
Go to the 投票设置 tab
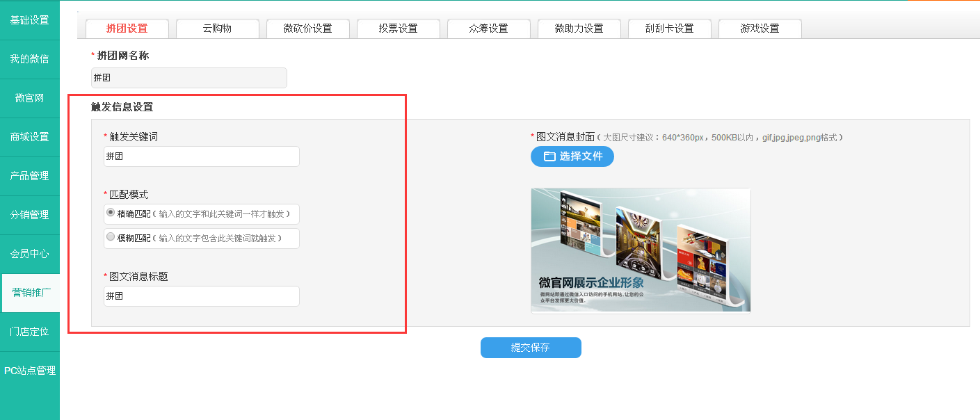[398, 29]
